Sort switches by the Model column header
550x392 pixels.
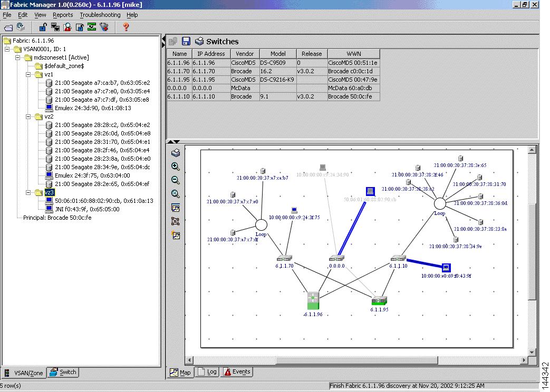coord(278,54)
